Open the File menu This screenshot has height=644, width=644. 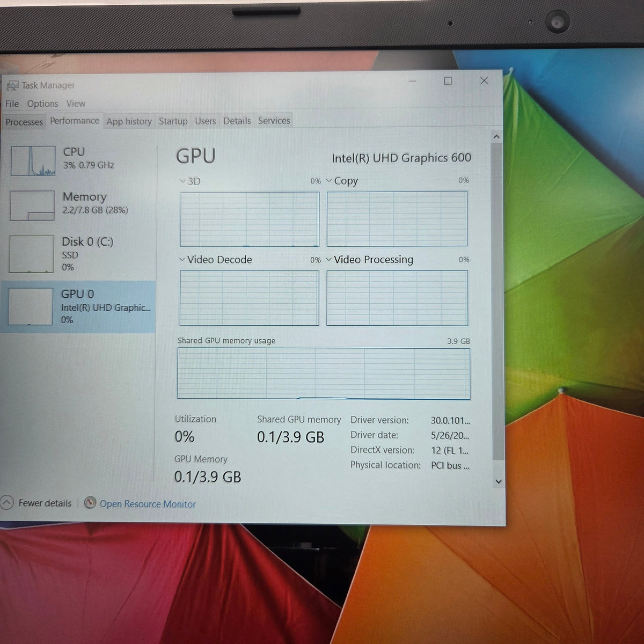tap(12, 104)
